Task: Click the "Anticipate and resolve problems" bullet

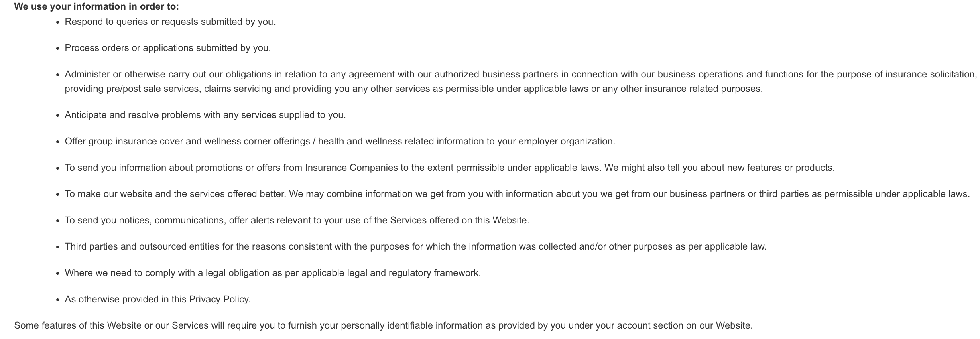Action: click(205, 115)
